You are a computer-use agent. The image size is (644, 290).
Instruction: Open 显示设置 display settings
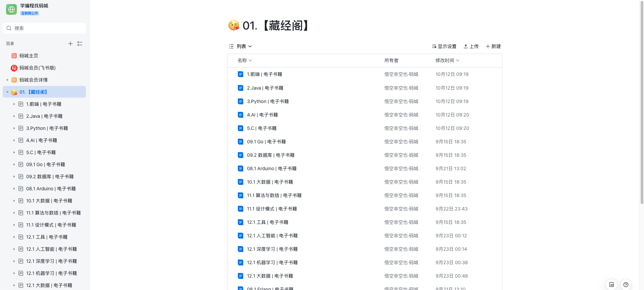[x=444, y=46]
